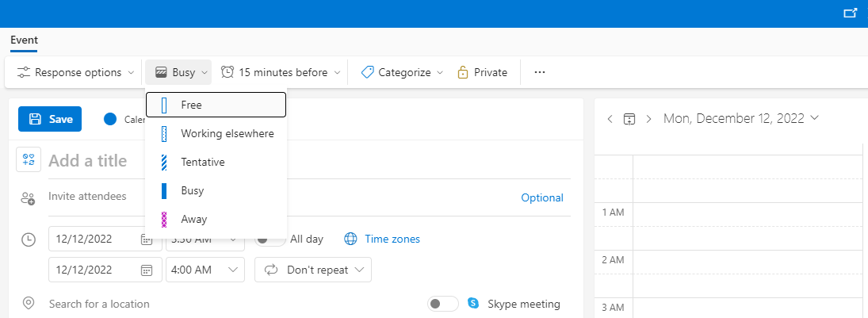
Task: Open the 15 minutes before reminder dropdown
Action: pyautogui.click(x=281, y=73)
